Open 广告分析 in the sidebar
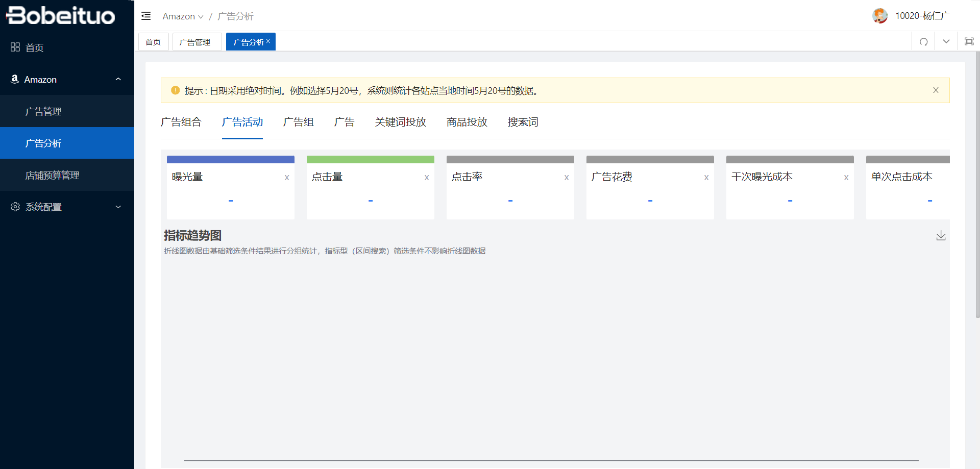 click(x=67, y=143)
